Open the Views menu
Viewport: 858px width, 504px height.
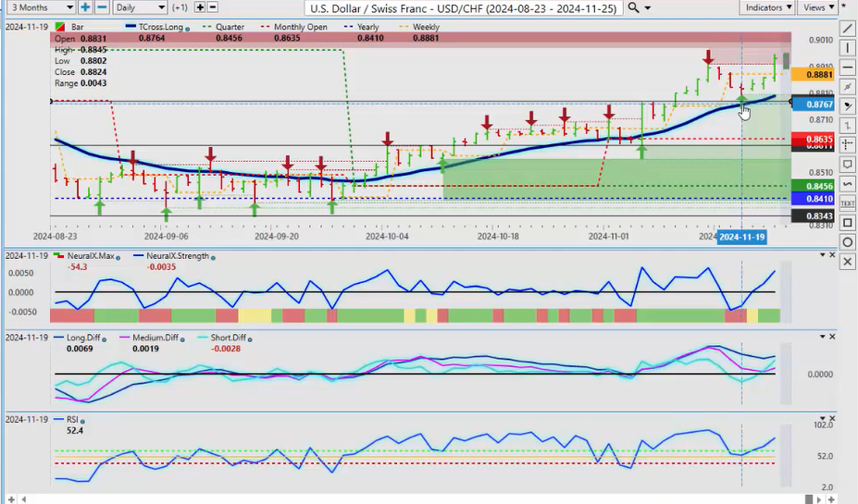point(818,7)
